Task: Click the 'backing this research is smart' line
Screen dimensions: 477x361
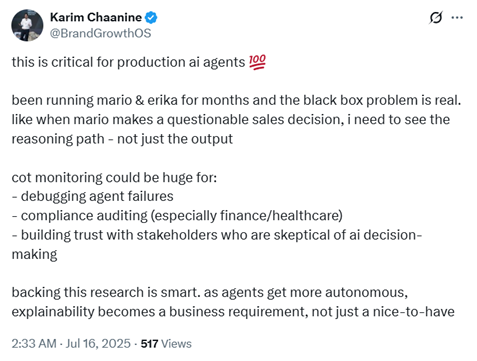Action: tap(210, 292)
